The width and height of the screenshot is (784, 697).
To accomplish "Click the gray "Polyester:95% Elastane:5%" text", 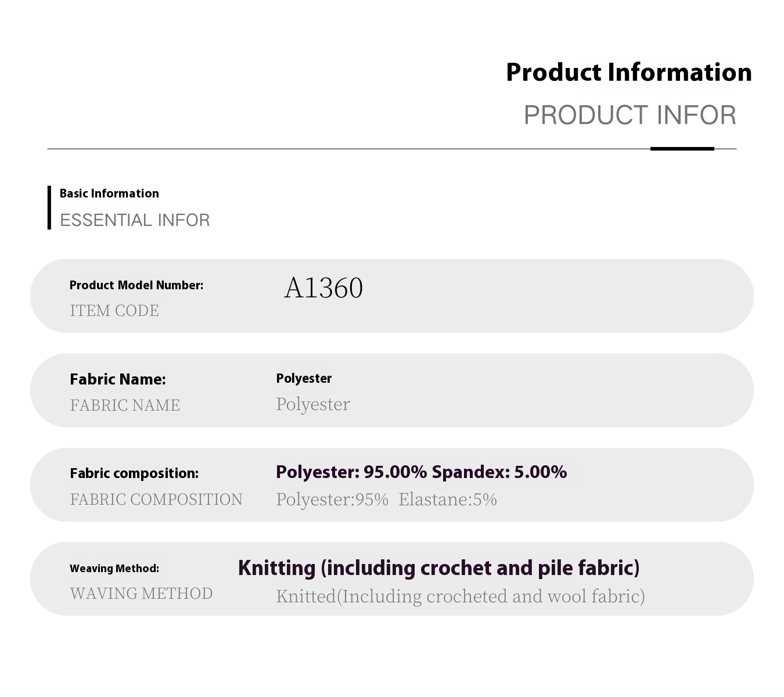I will 386,499.
